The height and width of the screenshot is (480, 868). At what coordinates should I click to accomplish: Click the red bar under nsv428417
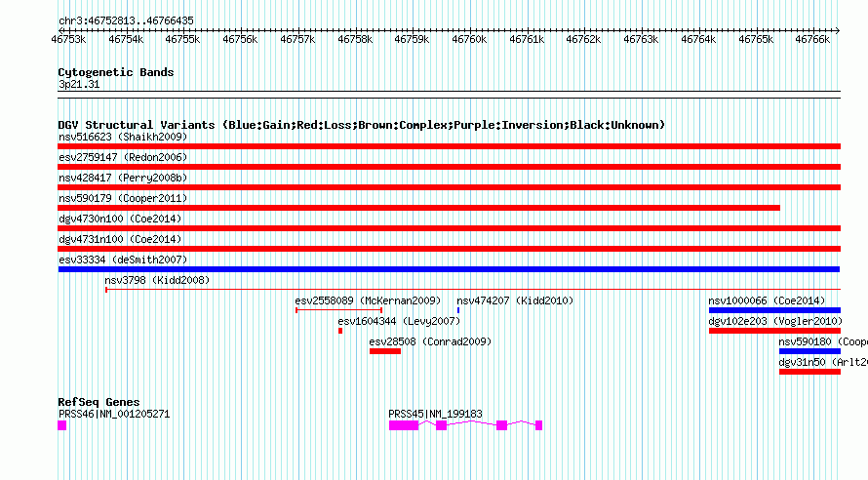(449, 187)
